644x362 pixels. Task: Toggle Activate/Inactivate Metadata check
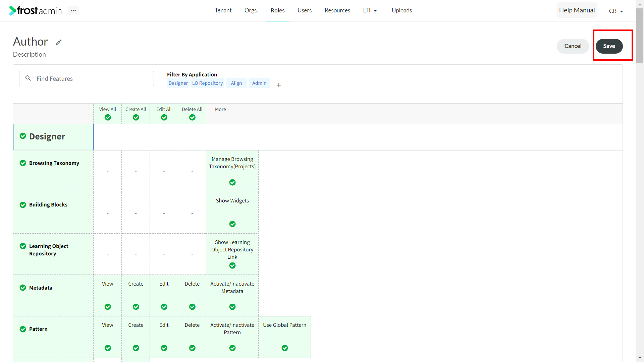232,307
